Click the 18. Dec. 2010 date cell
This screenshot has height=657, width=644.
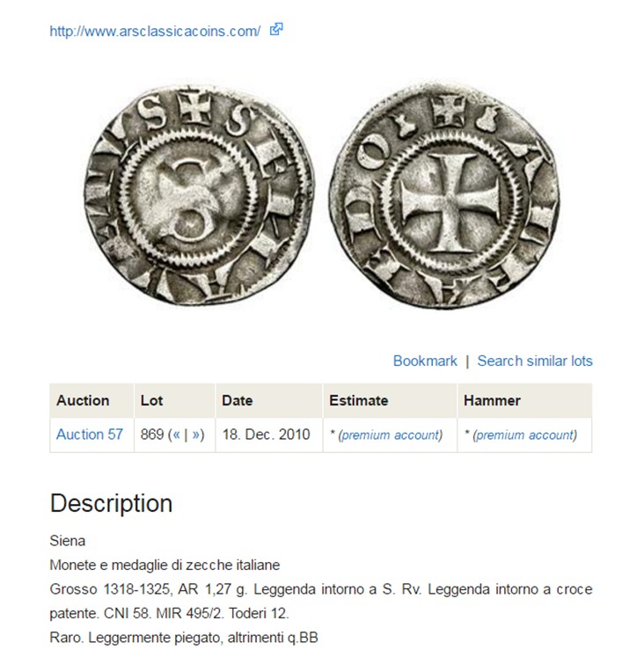266,434
